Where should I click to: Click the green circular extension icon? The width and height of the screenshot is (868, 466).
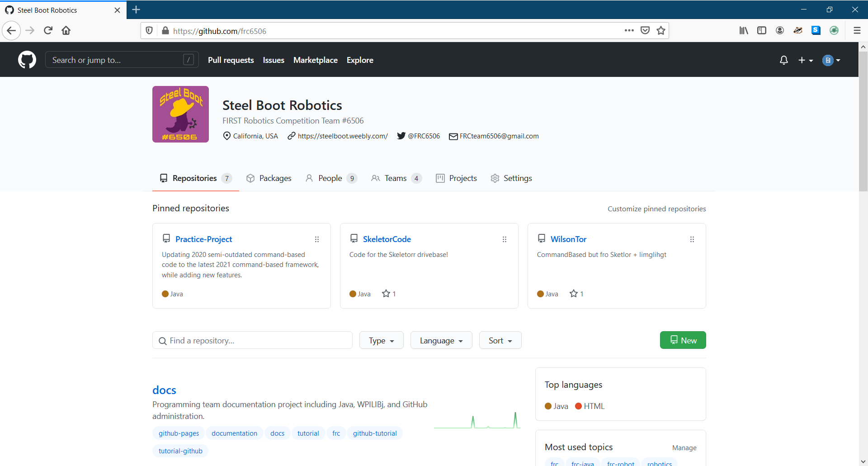point(834,31)
